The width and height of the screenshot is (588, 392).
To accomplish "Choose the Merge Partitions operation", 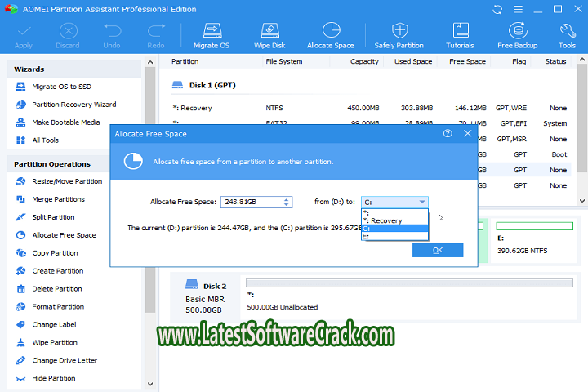I will pos(59,199).
